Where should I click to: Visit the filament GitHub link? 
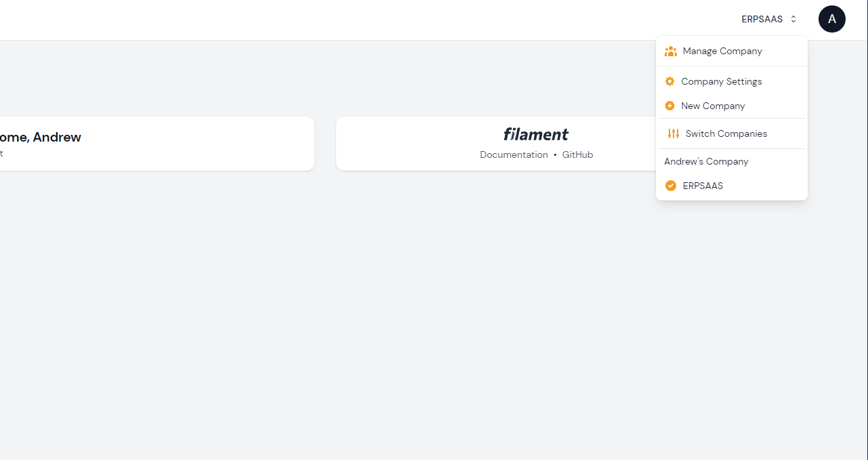point(577,154)
